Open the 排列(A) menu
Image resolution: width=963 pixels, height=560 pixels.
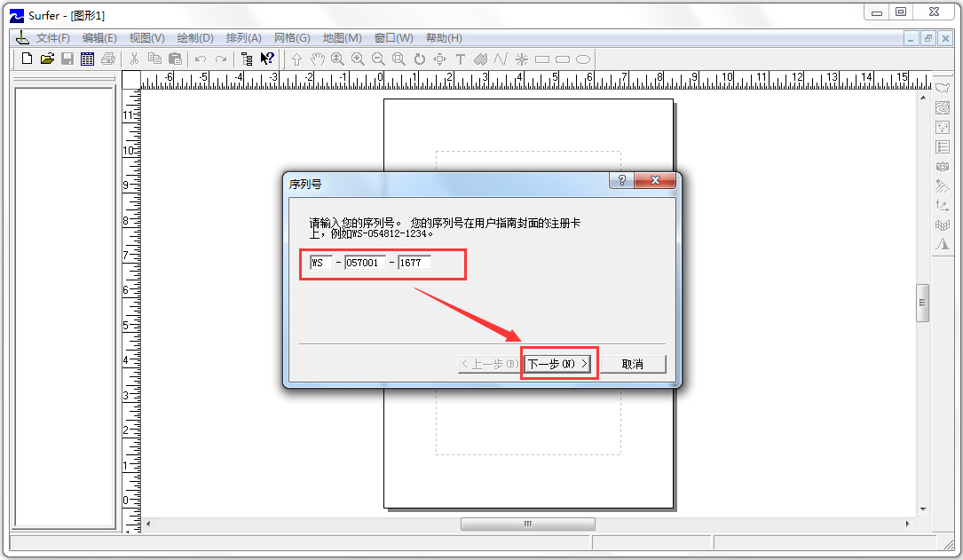coord(244,38)
